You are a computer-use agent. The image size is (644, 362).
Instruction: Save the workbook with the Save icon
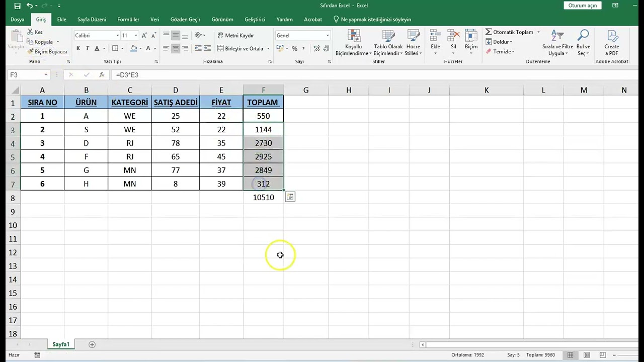pos(18,6)
